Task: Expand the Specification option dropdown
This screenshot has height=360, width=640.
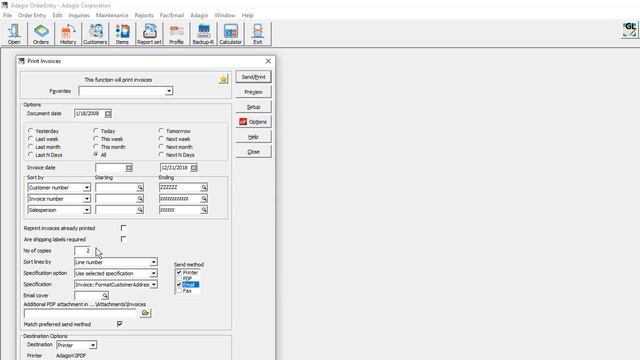Action: tap(153, 273)
